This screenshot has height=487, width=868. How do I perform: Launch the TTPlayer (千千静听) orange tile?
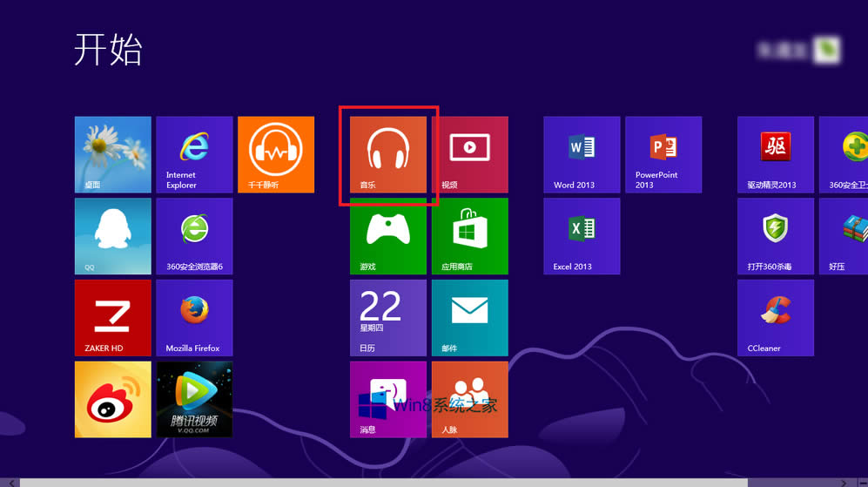[275, 154]
